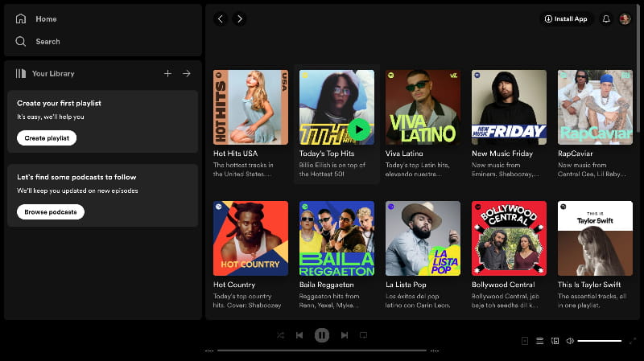Pause playback with center player button

point(322,335)
